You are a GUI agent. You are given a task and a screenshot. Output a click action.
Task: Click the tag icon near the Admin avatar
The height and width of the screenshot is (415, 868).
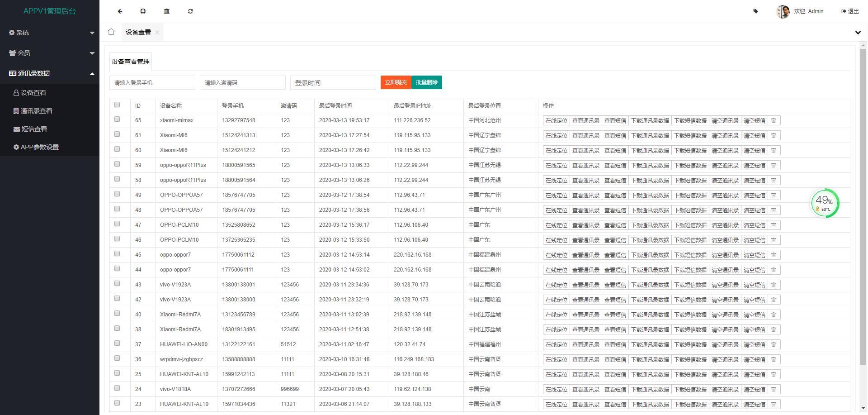(x=755, y=11)
